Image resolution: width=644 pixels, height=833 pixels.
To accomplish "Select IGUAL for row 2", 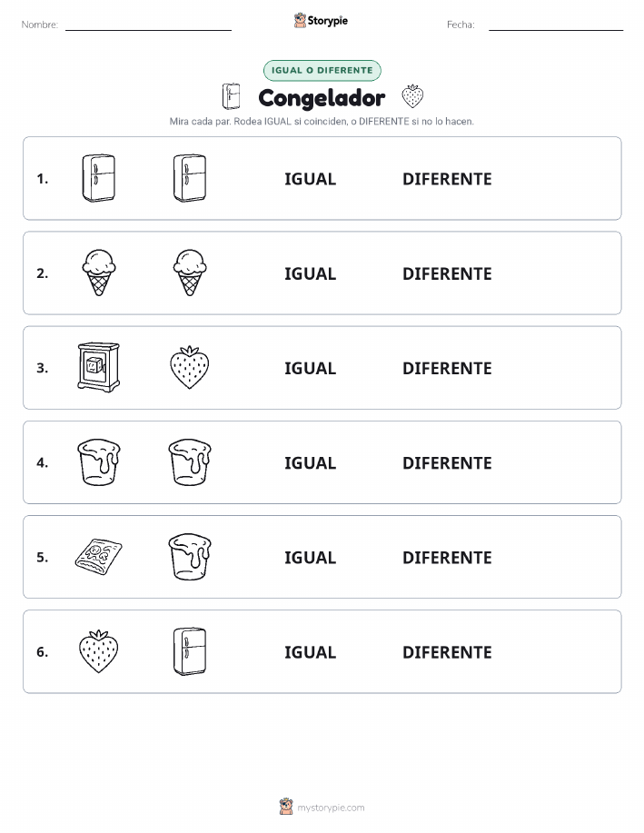I will click(311, 273).
